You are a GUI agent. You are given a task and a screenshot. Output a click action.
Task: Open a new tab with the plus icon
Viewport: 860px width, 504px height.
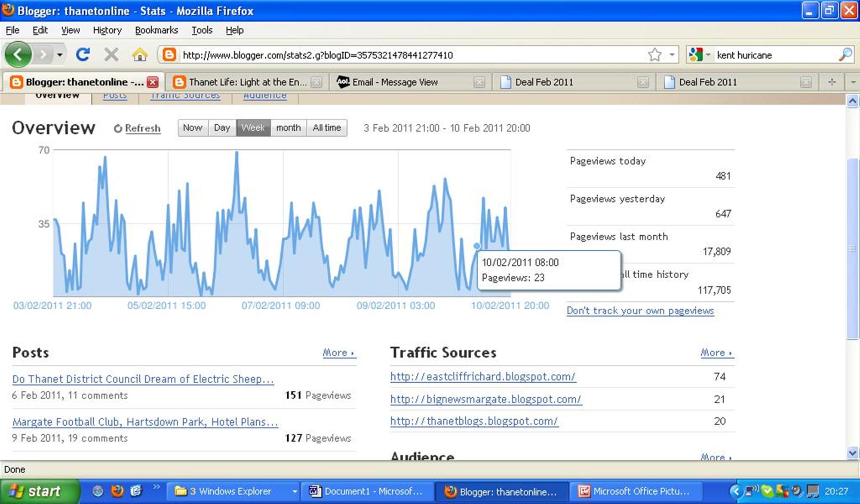click(832, 82)
